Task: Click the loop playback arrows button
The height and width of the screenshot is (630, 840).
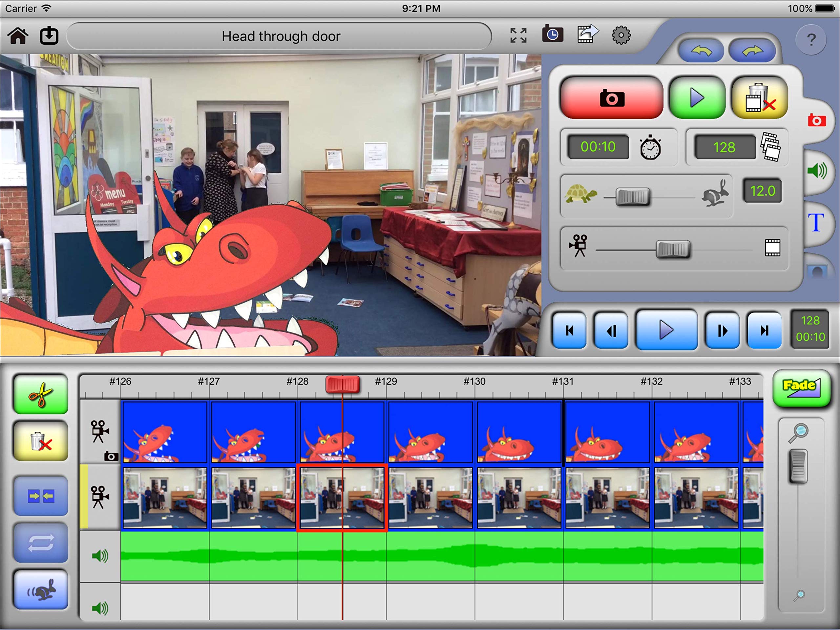Action: (x=41, y=543)
